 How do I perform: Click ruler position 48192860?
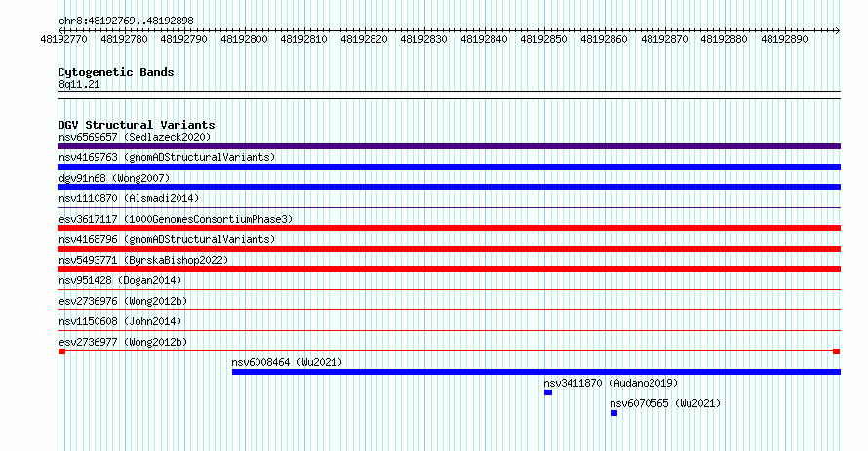click(604, 39)
